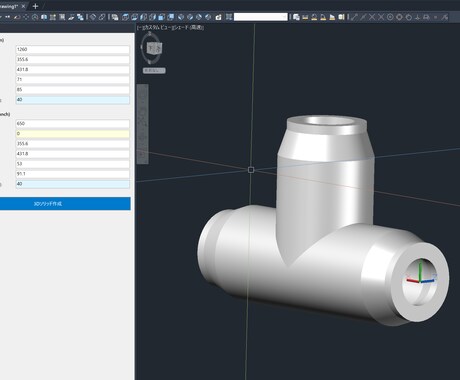The image size is (460, 380).
Task: Click the stacked-sheets icon right of combo box
Action: click(x=296, y=17)
